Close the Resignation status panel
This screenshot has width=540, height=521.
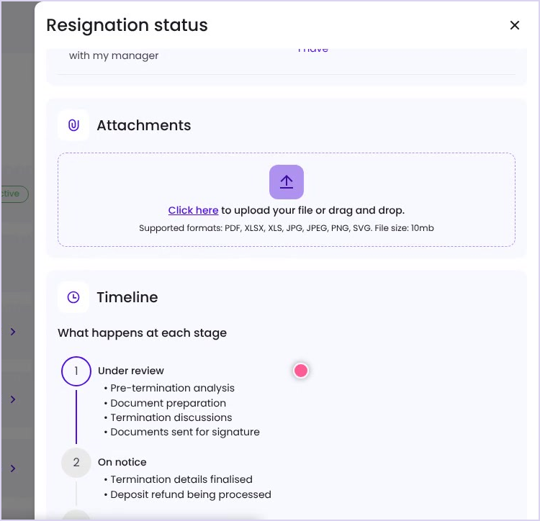click(514, 25)
